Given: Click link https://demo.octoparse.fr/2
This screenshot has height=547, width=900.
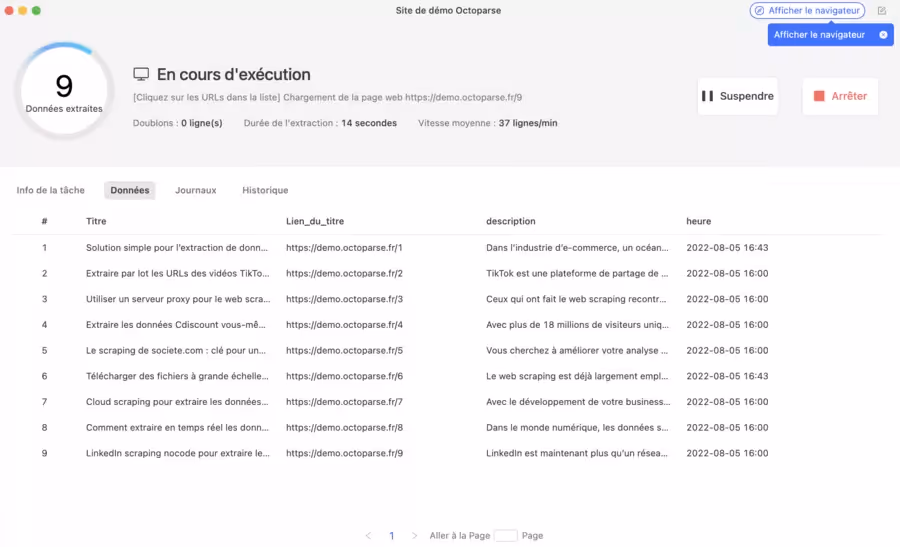Looking at the screenshot, I should click(x=344, y=273).
